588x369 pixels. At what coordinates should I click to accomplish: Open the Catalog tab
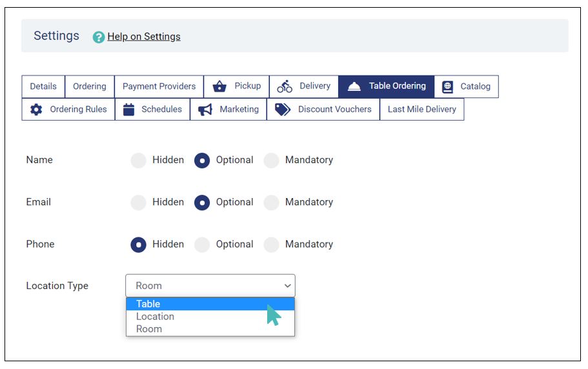467,86
